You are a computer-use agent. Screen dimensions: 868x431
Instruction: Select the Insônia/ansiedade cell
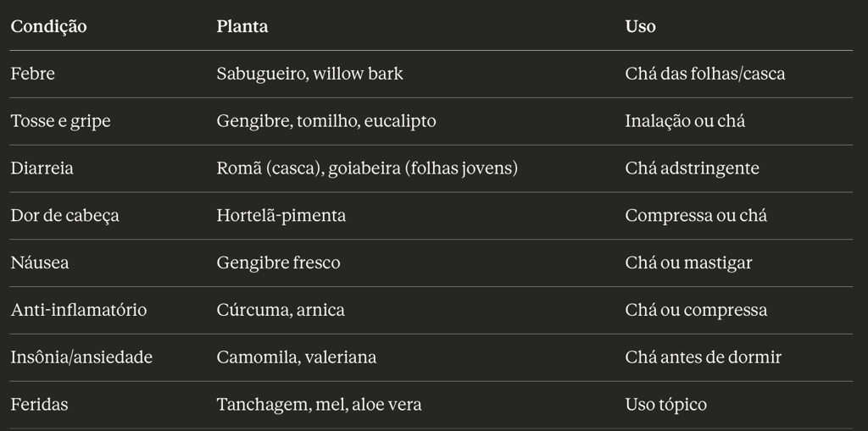pos(81,357)
